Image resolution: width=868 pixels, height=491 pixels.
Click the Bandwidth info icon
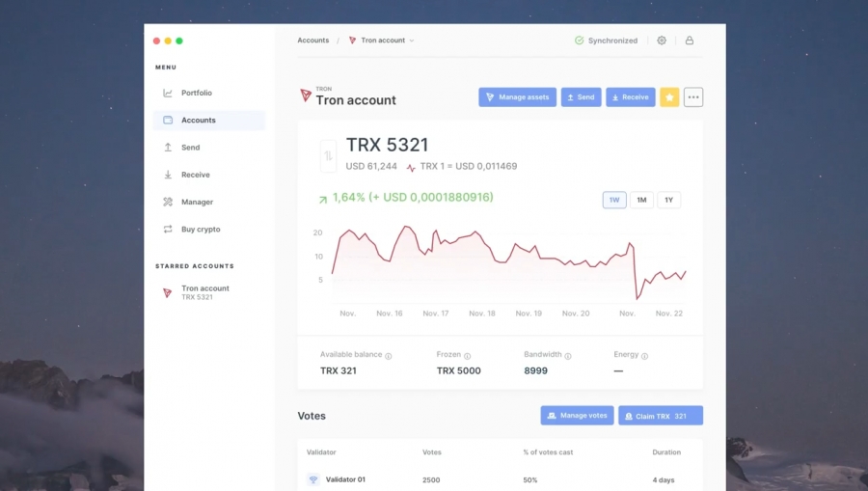568,356
